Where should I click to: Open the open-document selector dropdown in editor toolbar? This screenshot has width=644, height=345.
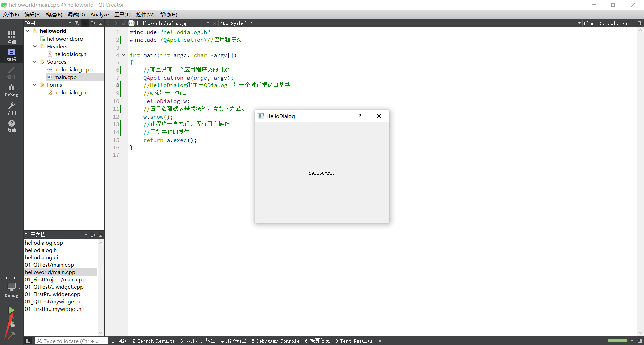(208, 23)
